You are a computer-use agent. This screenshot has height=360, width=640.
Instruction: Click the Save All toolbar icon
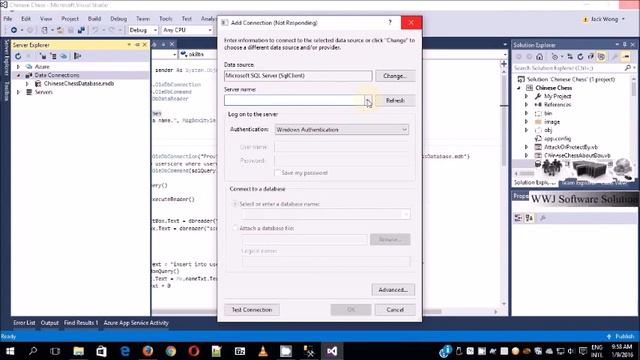[81, 30]
